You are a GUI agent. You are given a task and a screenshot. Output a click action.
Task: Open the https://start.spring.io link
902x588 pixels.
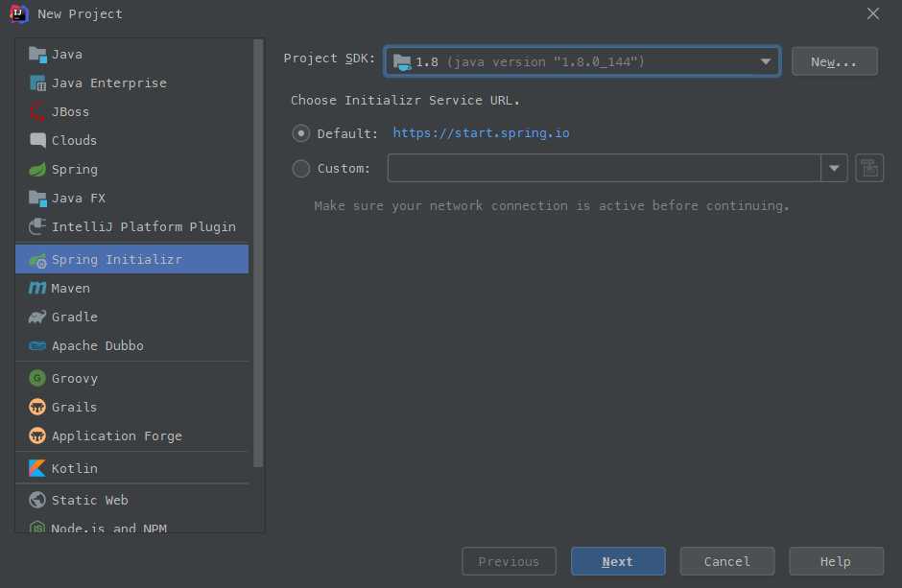click(481, 132)
